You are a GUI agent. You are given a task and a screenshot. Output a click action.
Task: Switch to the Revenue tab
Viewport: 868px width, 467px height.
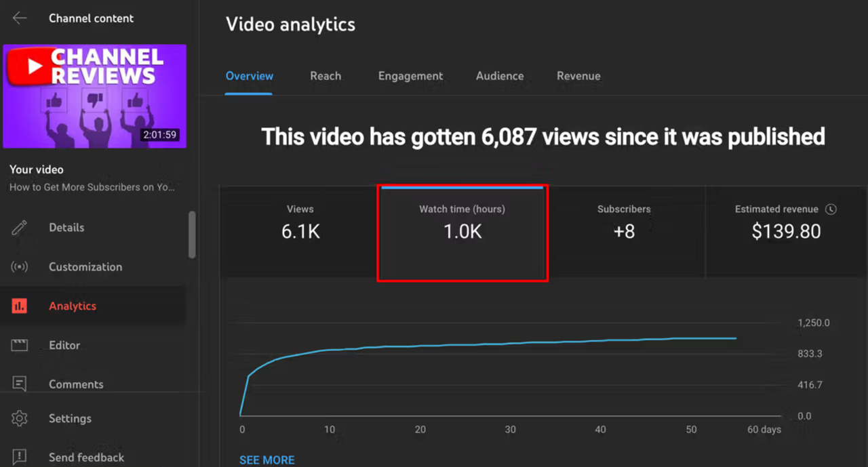coord(578,76)
